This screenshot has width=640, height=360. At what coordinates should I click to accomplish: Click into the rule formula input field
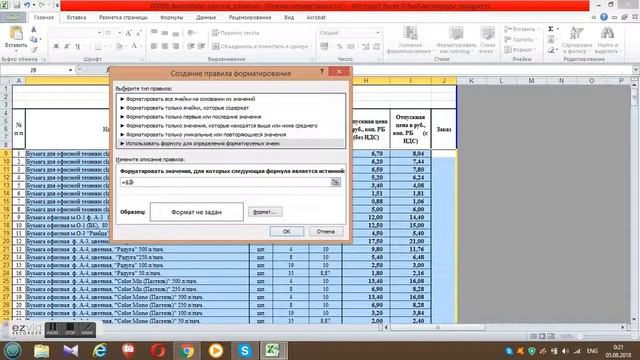pos(225,182)
